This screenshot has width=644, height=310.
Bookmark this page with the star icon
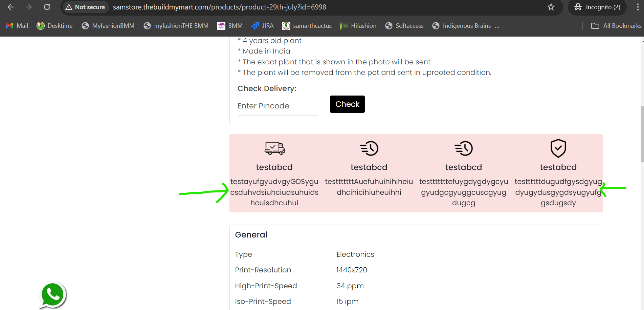[551, 7]
